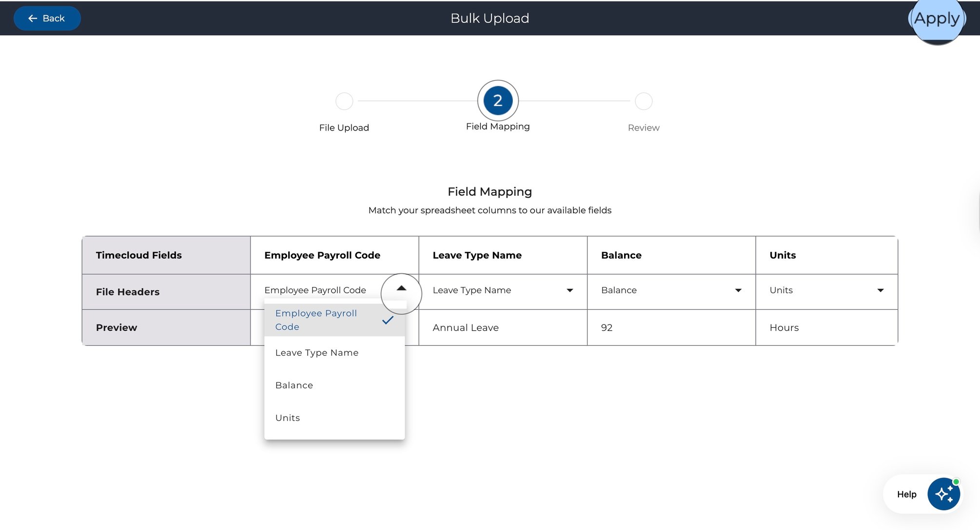This screenshot has width=980, height=530.
Task: Open the Balance file header dropdown
Action: [x=671, y=290]
